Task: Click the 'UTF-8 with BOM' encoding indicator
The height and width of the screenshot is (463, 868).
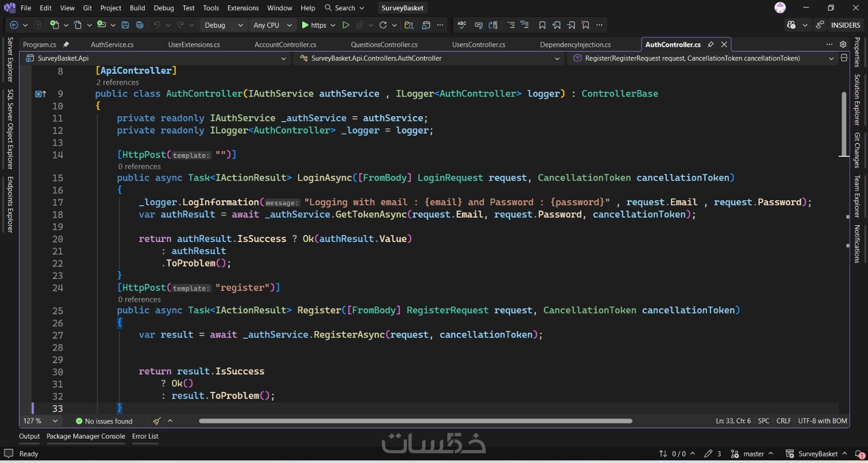Action: pos(822,421)
